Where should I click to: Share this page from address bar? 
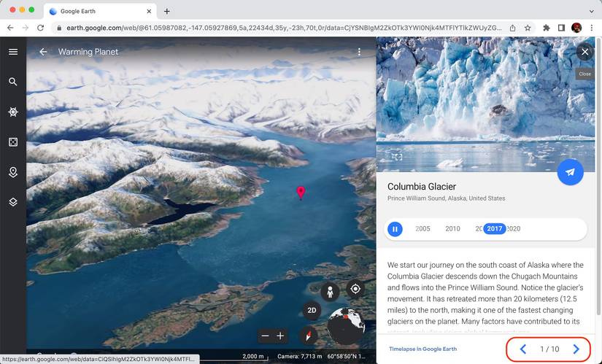click(512, 28)
